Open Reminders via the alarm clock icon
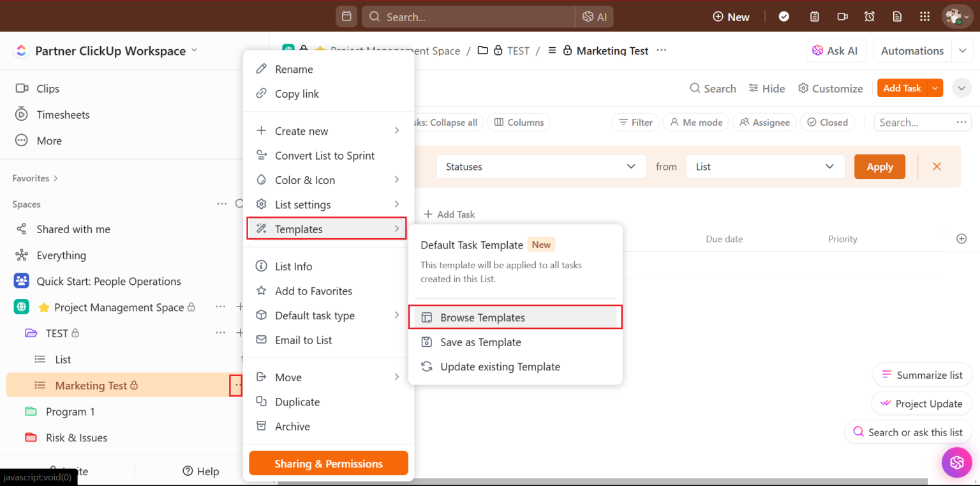This screenshot has width=980, height=486. 869,16
